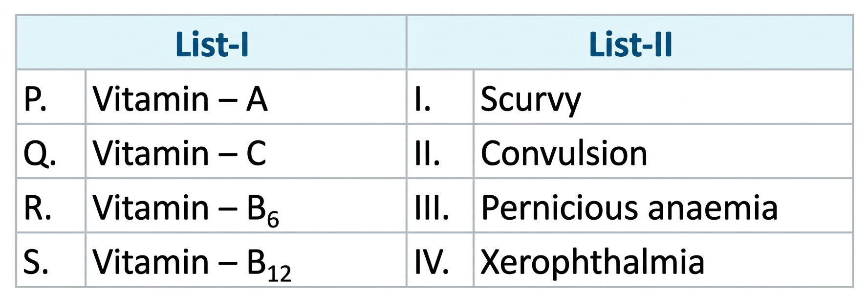Viewport: 868px width, 297px height.
Task: Click the Vitamin – B6 cell text
Action: pyautogui.click(x=185, y=208)
